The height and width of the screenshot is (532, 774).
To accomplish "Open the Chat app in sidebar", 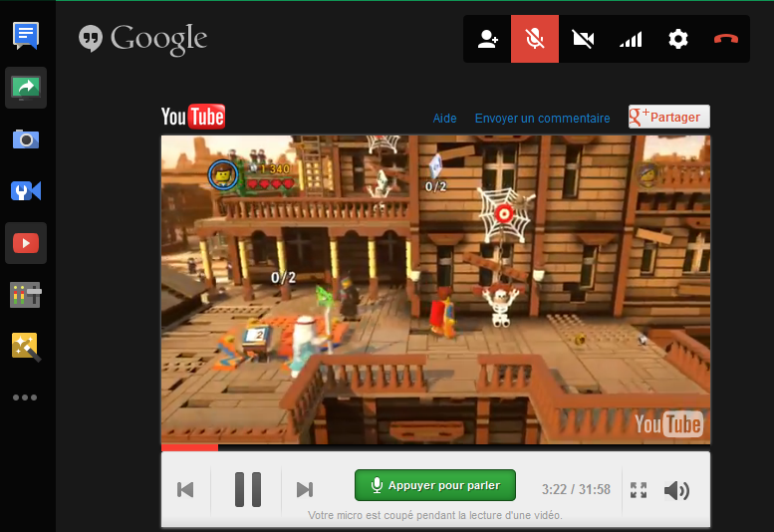I will 26,36.
